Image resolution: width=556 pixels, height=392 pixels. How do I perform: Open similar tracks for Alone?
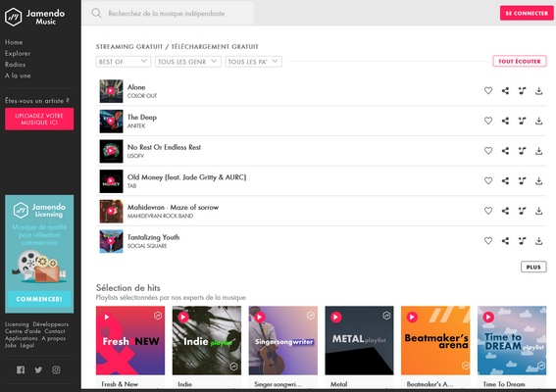(522, 91)
